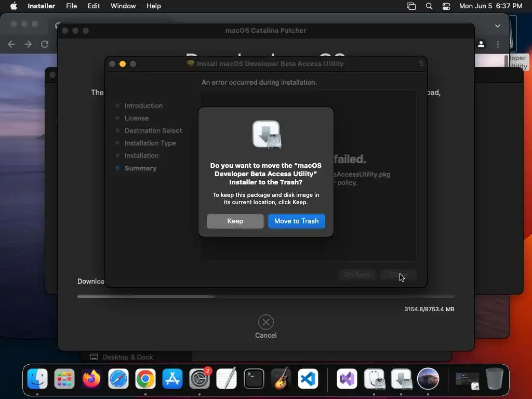
Task: Expand the browser tab search chevron
Action: [497, 26]
